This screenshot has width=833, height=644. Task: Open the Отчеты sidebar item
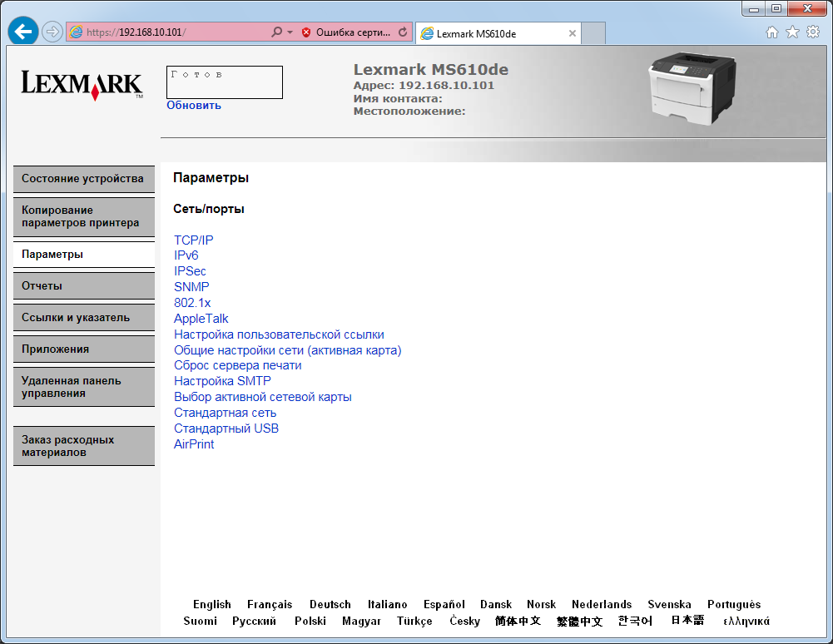[84, 286]
